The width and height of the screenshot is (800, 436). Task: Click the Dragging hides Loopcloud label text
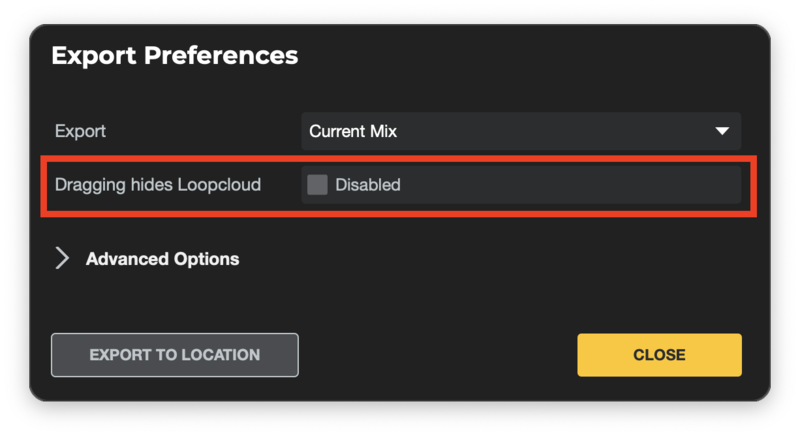coord(157,185)
